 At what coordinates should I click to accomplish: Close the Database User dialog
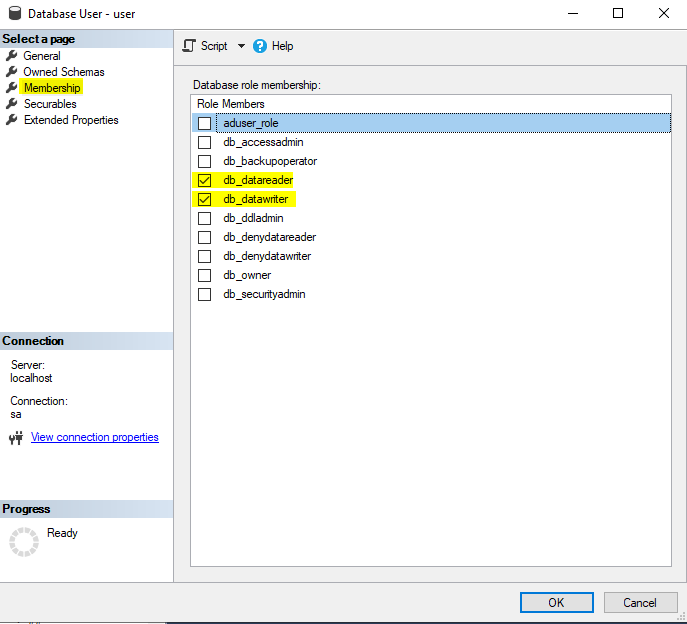664,14
